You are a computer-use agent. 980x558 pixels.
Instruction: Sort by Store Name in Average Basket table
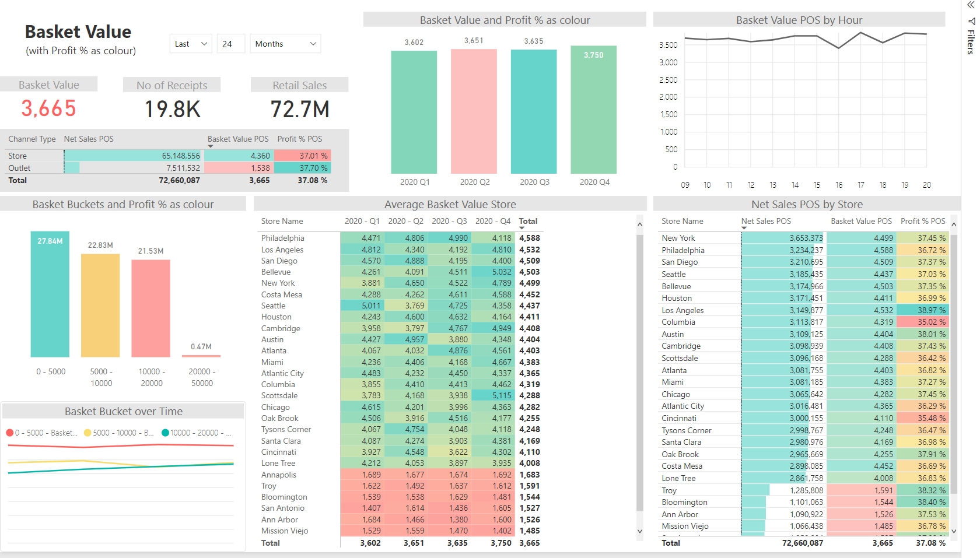[x=282, y=221]
